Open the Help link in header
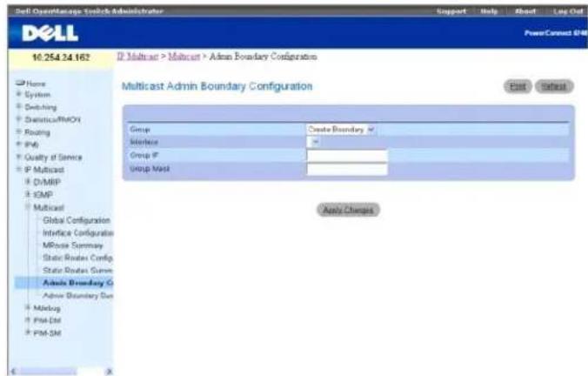The height and width of the screenshot is (376, 588). pos(489,11)
